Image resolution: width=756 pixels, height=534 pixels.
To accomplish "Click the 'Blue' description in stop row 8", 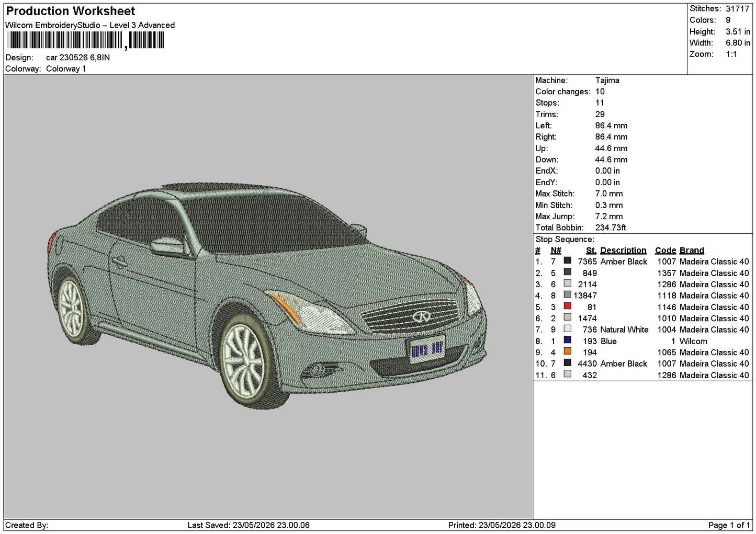I will 608,342.
